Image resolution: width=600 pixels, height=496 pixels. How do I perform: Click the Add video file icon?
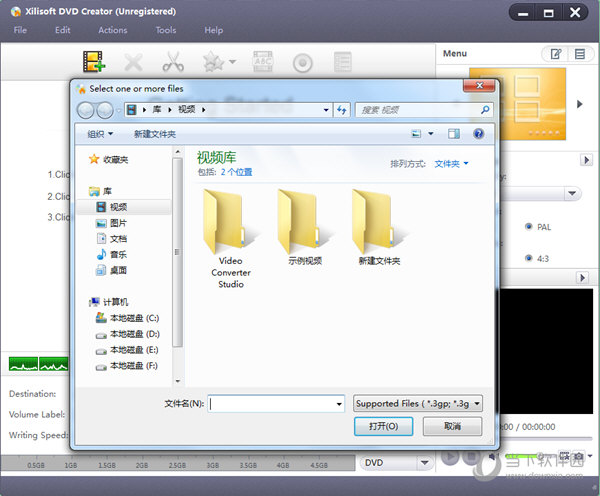pos(94,62)
